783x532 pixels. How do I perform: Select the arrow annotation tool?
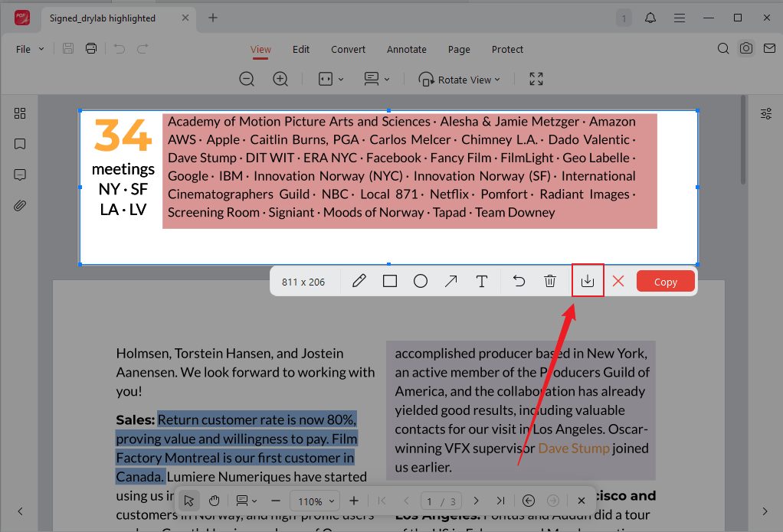[x=451, y=282]
